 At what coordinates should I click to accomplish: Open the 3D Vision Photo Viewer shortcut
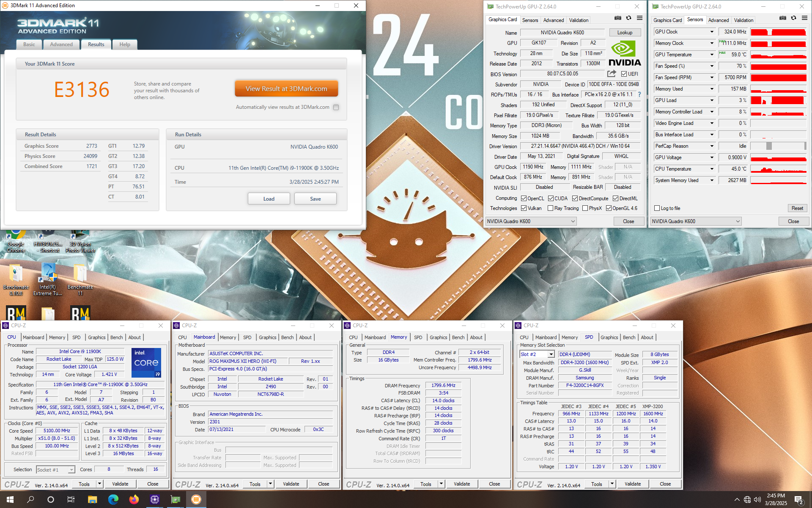coord(80,240)
